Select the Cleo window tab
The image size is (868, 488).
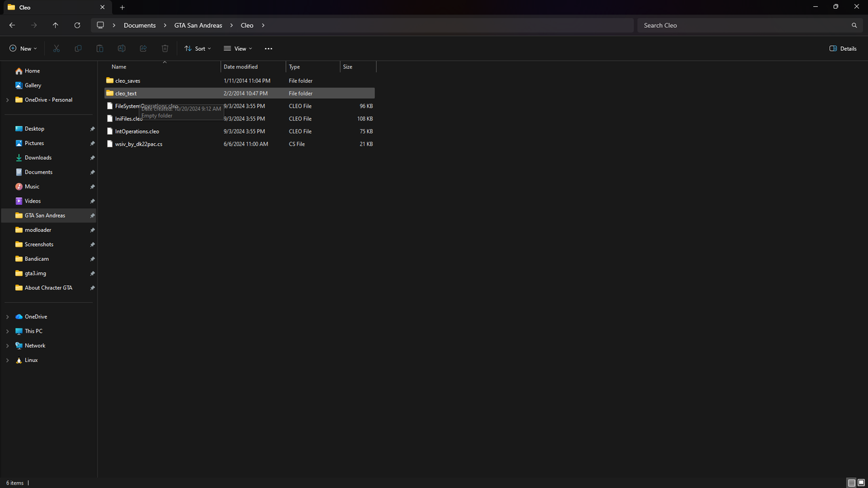point(56,7)
